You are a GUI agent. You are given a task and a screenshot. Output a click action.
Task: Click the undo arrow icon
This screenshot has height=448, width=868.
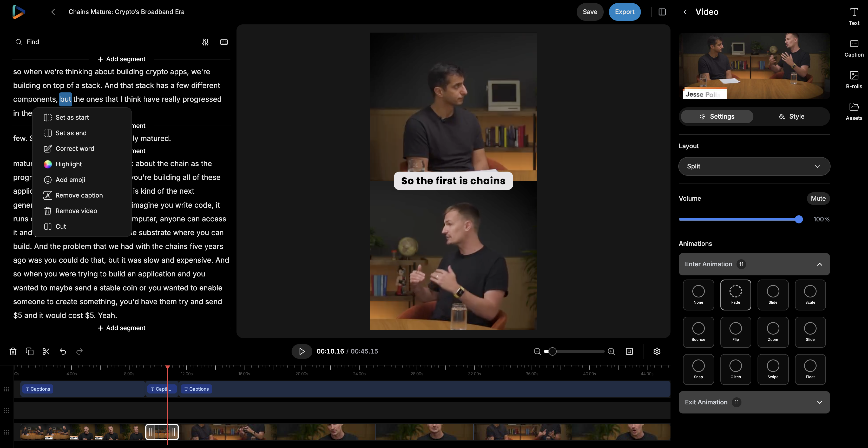[x=63, y=351]
